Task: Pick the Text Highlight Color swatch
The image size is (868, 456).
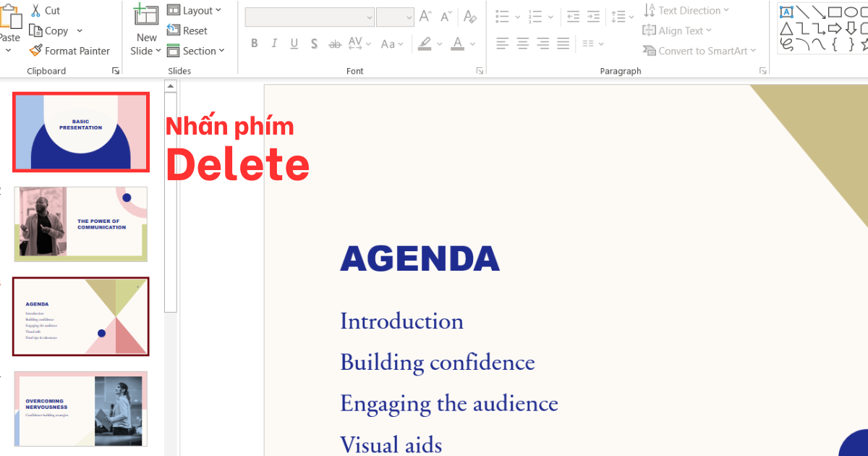Action: [425, 43]
